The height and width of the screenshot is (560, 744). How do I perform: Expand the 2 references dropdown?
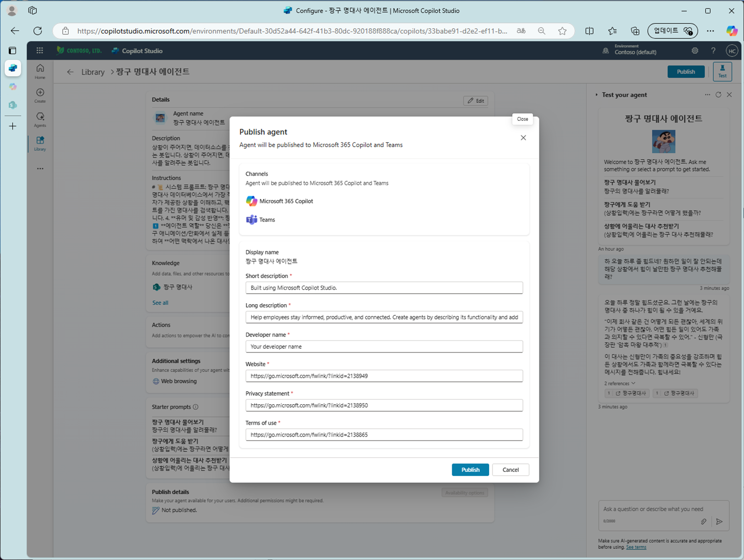click(x=620, y=383)
